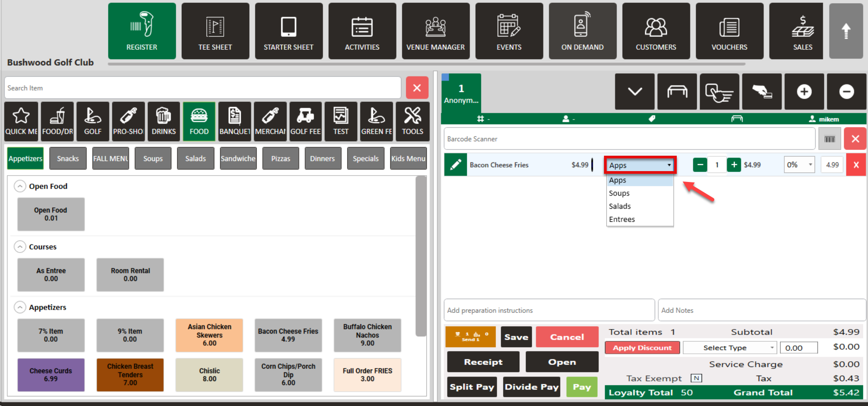Open the Vouchers module
This screenshot has width=868, height=406.
(x=729, y=31)
